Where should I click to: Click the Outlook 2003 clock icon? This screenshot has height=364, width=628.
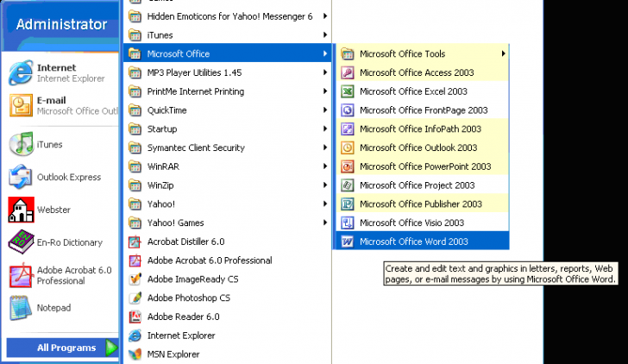(x=348, y=147)
